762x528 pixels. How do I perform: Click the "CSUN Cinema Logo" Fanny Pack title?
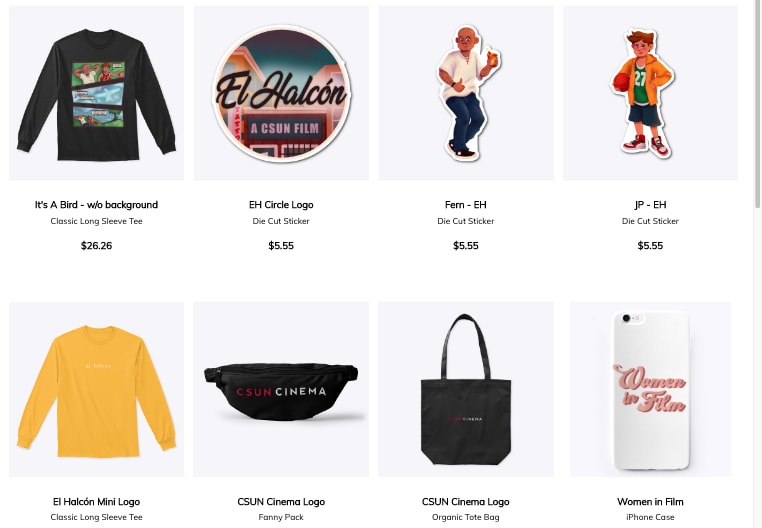281,502
